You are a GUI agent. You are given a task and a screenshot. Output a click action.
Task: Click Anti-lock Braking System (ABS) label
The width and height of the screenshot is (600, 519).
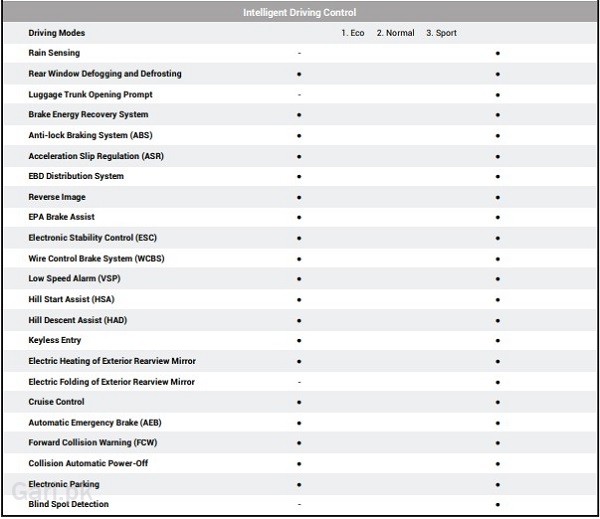tap(90, 135)
